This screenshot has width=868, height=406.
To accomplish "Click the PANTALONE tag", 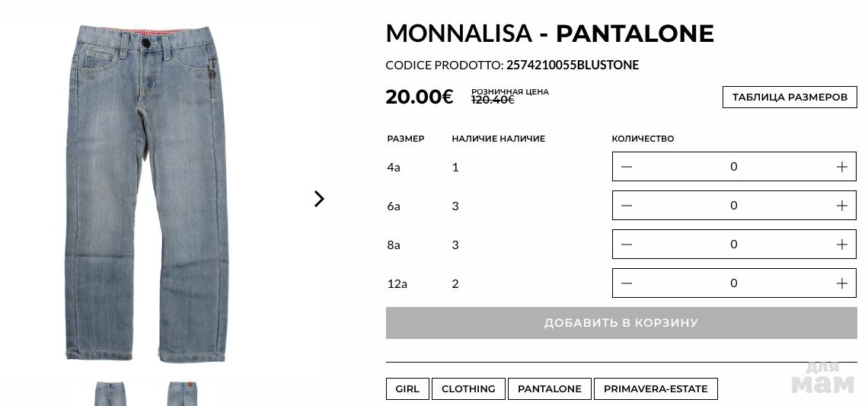I will point(549,388).
